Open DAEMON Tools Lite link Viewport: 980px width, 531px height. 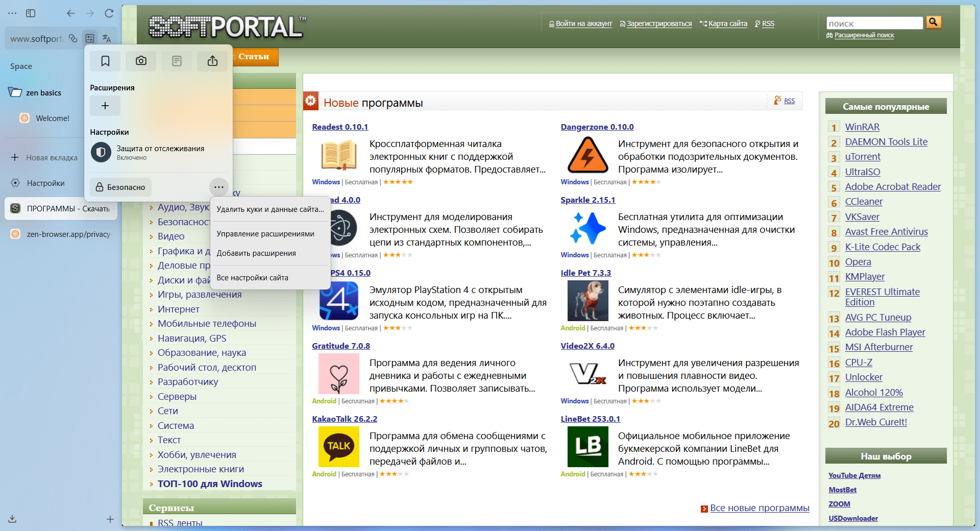click(x=886, y=142)
